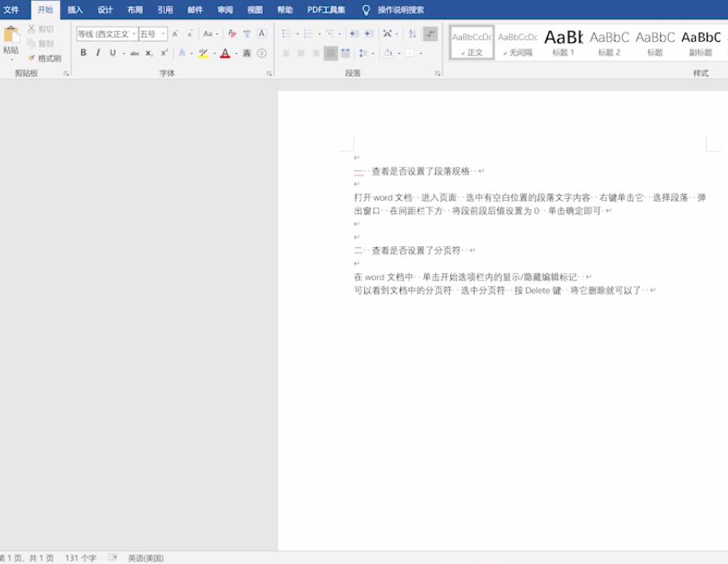
Task: Apply superscript formatting
Action: click(164, 53)
